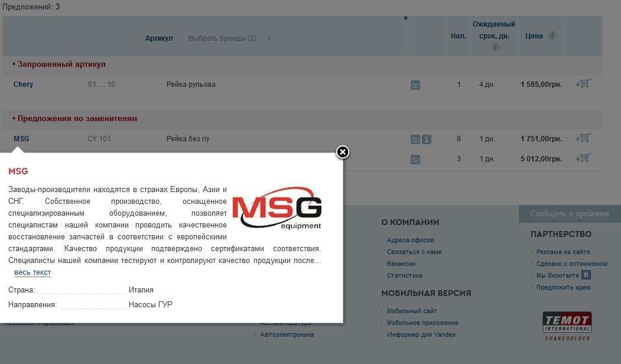Open Автоэлектроника footer link
Screen dimensions: 621x364
(287, 335)
